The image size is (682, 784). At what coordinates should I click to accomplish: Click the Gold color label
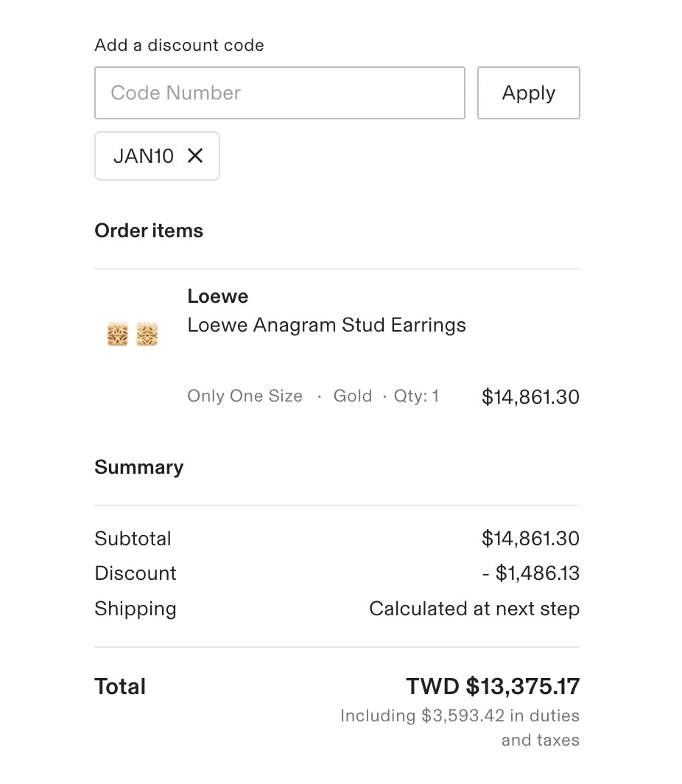pyautogui.click(x=352, y=396)
